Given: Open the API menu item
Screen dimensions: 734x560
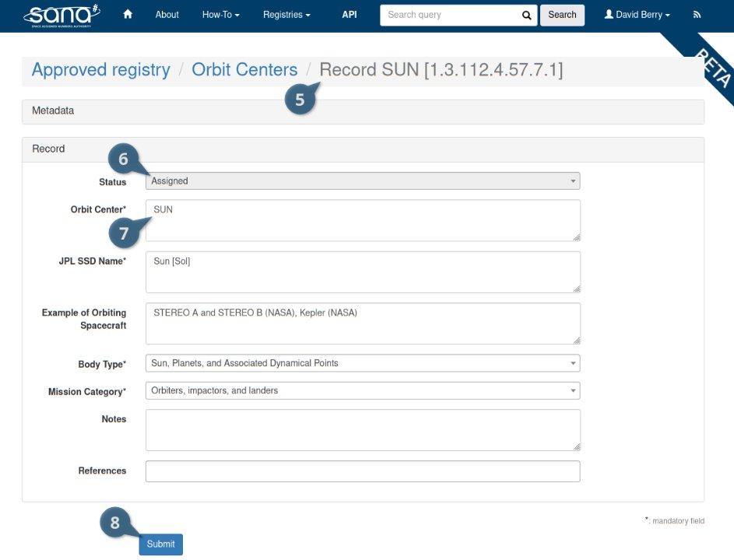Looking at the screenshot, I should (x=349, y=15).
